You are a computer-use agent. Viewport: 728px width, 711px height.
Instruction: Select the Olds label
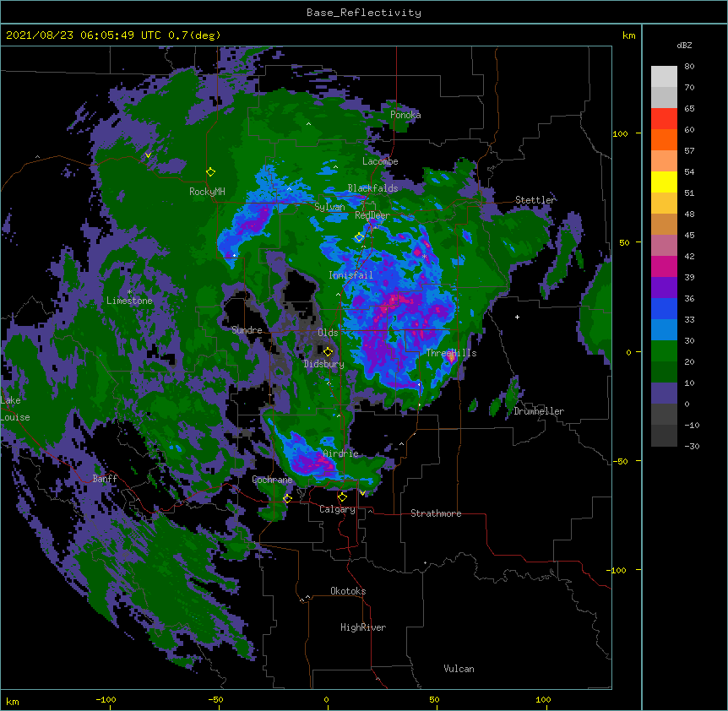[x=328, y=333]
